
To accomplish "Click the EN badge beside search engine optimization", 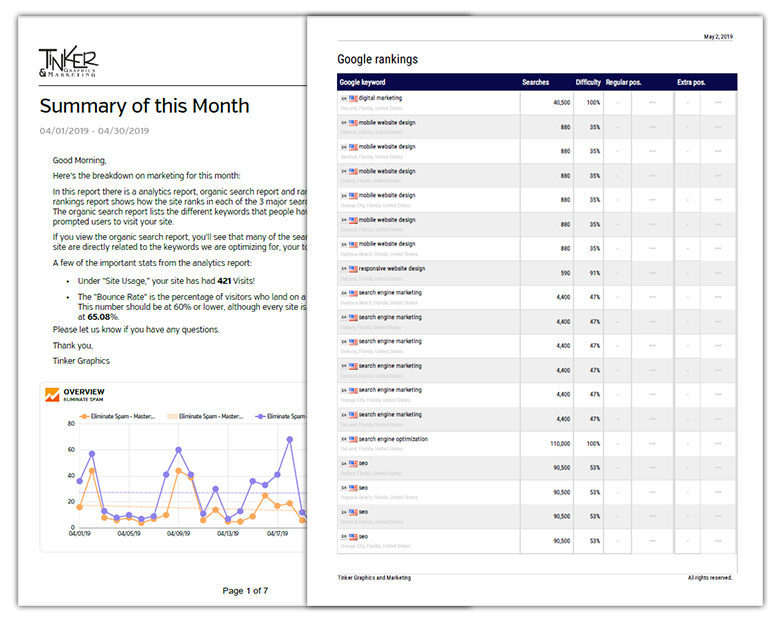I will pyautogui.click(x=344, y=439).
